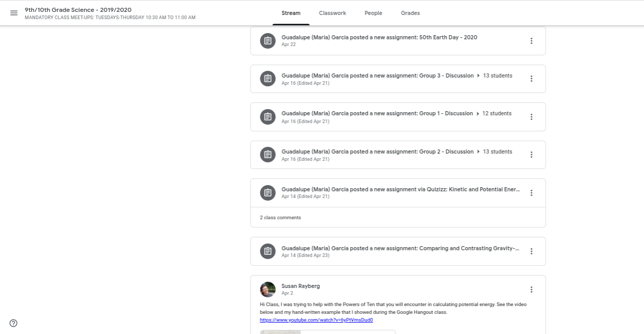Open more options for Quizizz assignment post
The image size is (644, 334).
pos(531,193)
